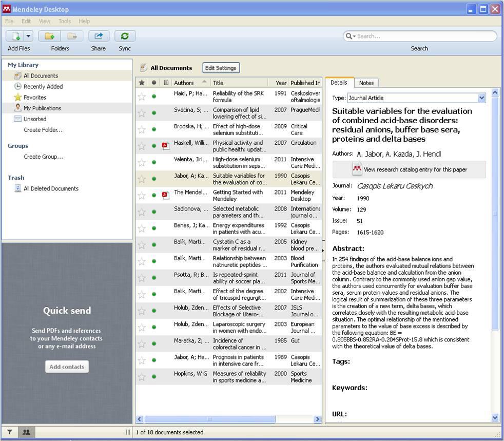
Task: Open the Add Files dropdown arrow
Action: (x=28, y=36)
